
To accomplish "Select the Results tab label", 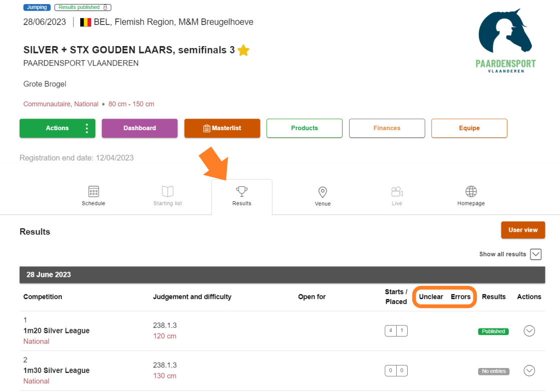I will click(242, 203).
